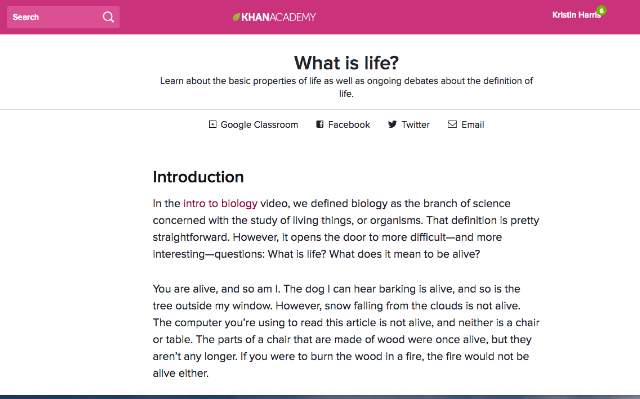Open the intro to biology link
This screenshot has width=640, height=399.
pyautogui.click(x=220, y=203)
